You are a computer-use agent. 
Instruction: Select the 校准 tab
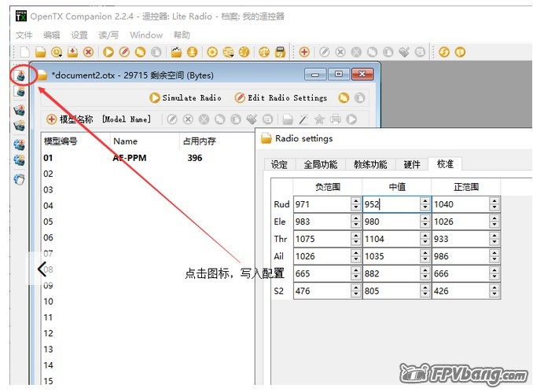(445, 163)
